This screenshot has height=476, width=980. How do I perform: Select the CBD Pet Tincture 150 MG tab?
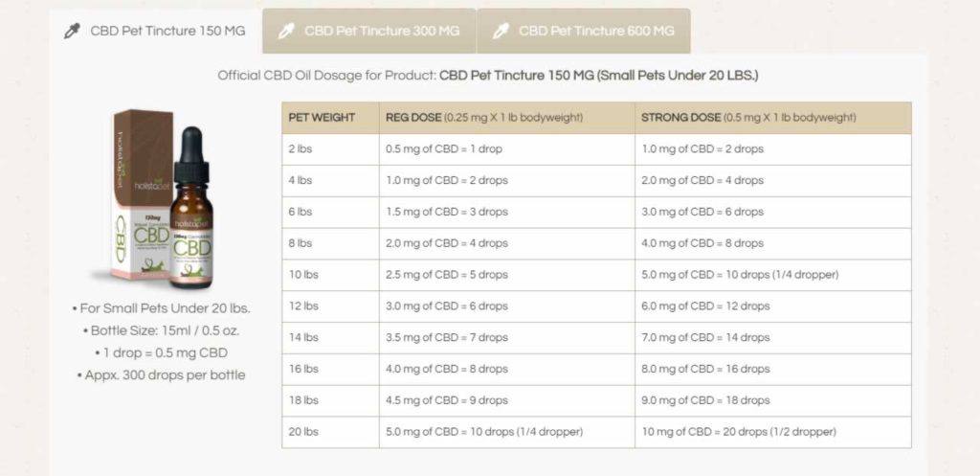156,32
